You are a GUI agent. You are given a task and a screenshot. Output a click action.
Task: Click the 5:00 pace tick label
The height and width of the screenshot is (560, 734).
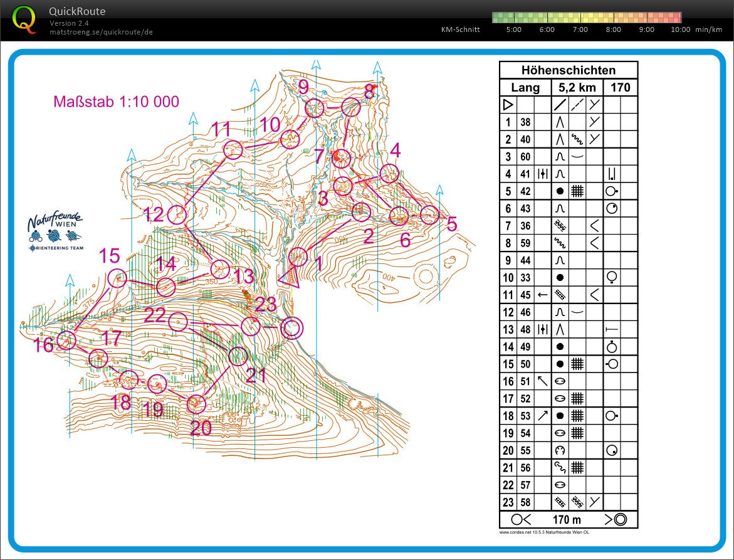[x=513, y=29]
